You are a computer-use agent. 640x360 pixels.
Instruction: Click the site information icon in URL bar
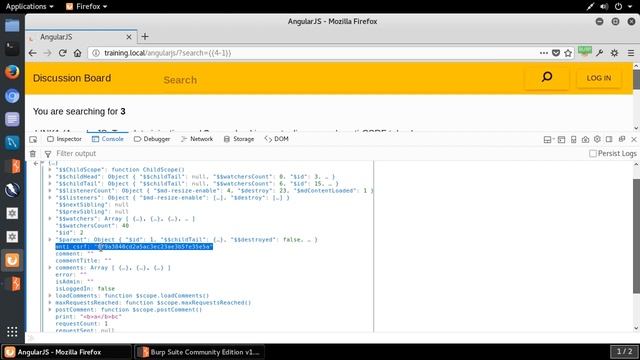96,53
